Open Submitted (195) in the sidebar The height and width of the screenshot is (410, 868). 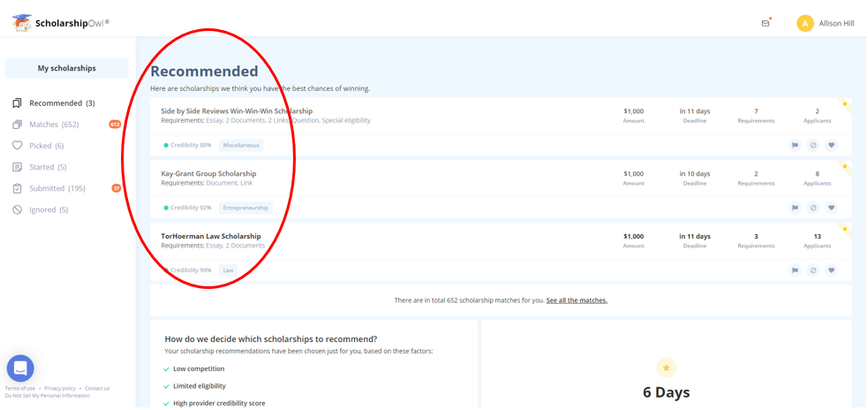(x=57, y=188)
